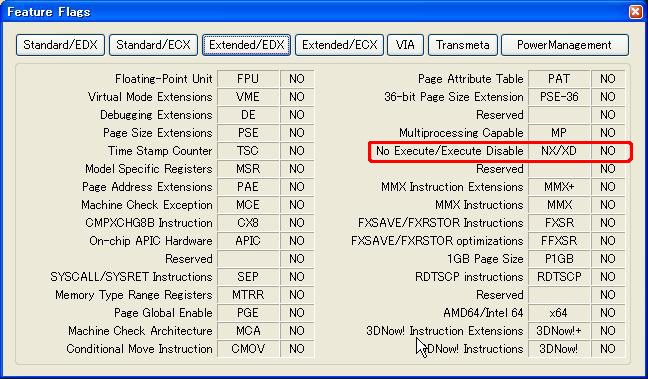The image size is (648, 379).
Task: Click the Machine Check Exception label
Action: (x=147, y=205)
